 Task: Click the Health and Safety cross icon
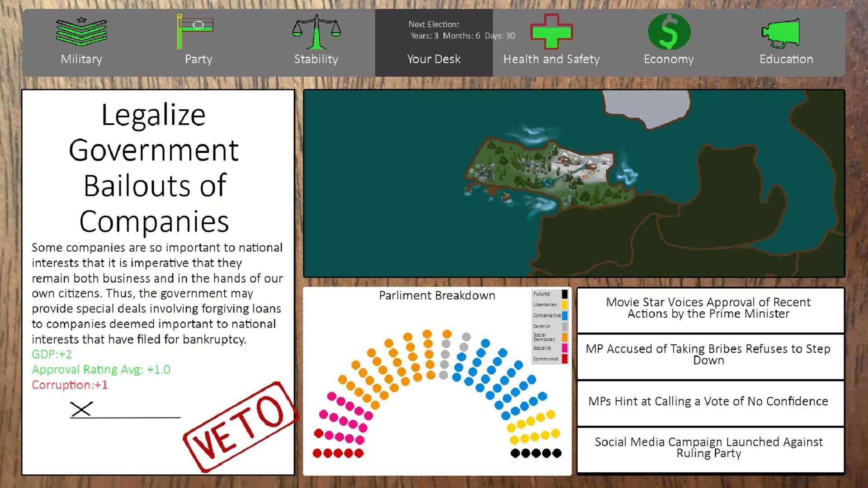pos(551,32)
